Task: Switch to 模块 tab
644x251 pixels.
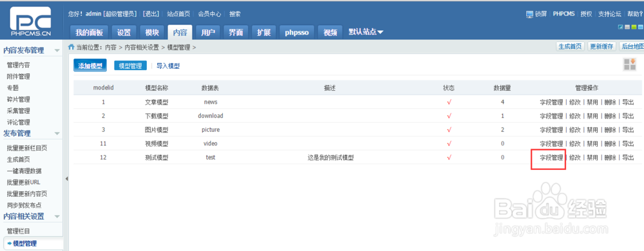Action: (x=152, y=33)
